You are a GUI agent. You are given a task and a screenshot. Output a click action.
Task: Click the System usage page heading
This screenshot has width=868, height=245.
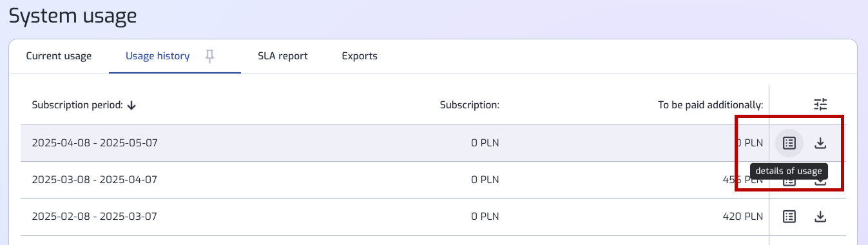(x=73, y=15)
